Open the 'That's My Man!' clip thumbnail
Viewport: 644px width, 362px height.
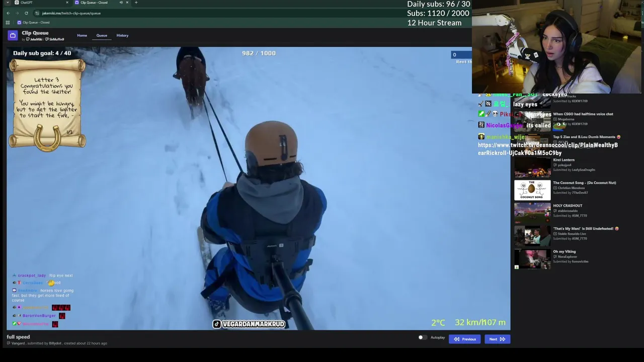click(532, 236)
